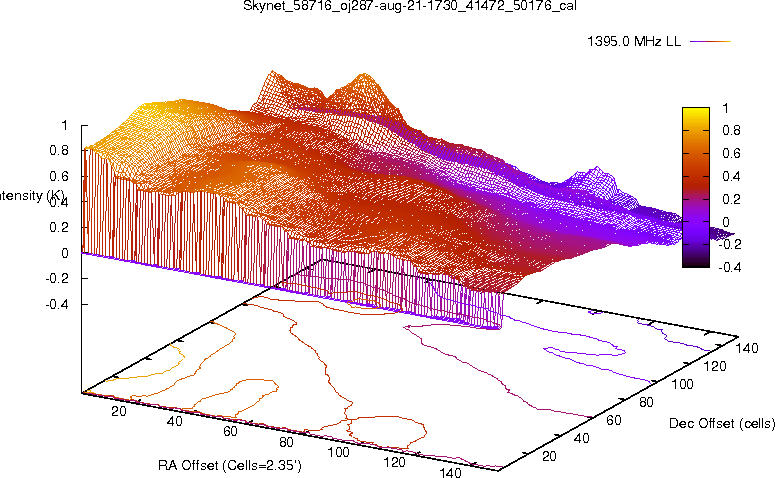The image size is (775, 478).
Task: Pick Dec Offset axis tick label 80
Action: pyautogui.click(x=646, y=402)
